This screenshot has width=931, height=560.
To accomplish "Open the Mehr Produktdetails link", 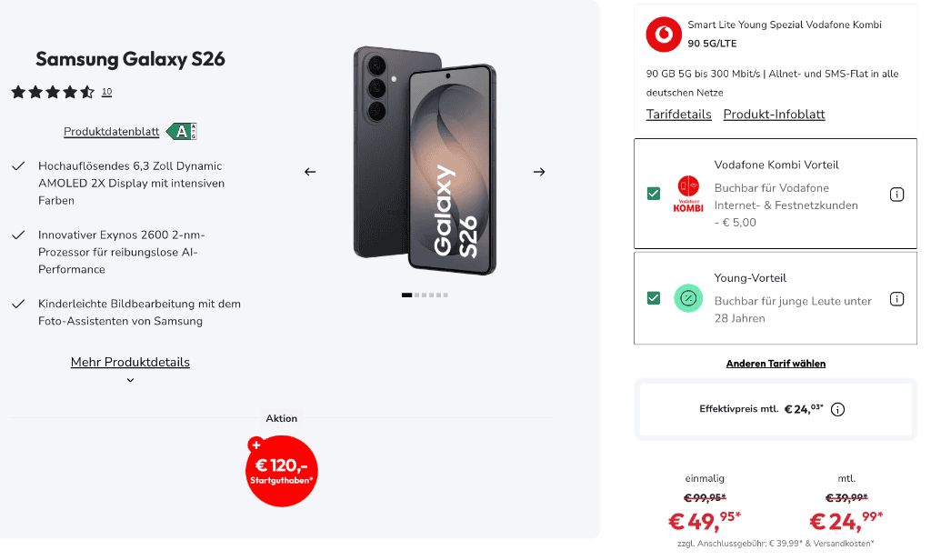I will (130, 362).
